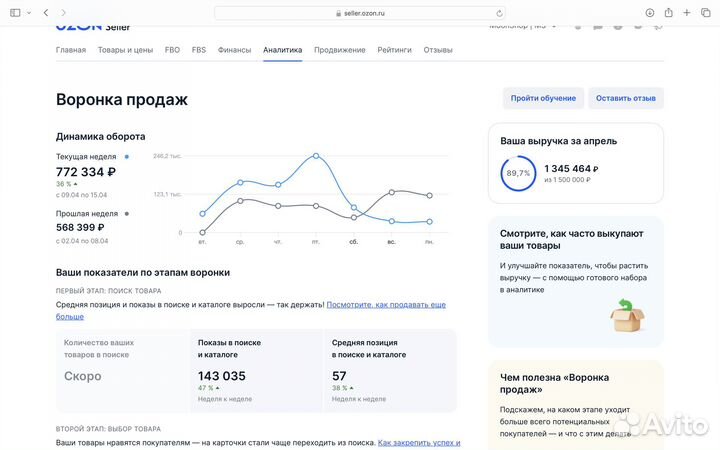Open card Смотрите, как часто выкупают ваши товары
Image resolution: width=720 pixels, height=450 pixels.
tap(576, 282)
